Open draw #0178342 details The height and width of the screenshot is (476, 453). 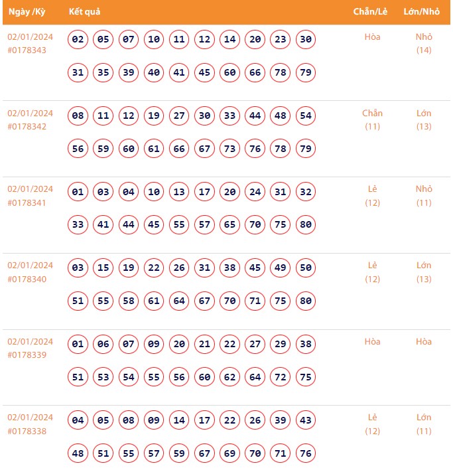27,126
